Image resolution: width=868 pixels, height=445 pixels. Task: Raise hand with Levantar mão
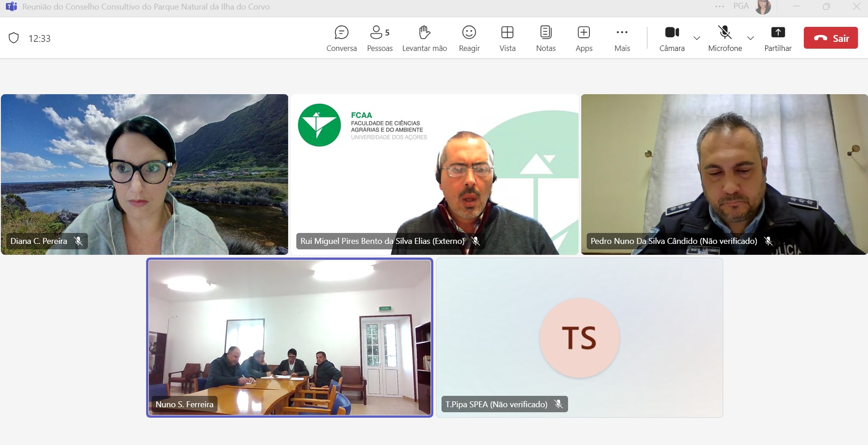[424, 38]
